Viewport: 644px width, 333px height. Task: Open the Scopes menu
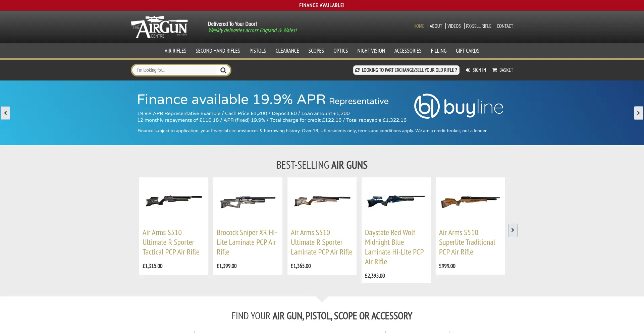click(x=316, y=51)
